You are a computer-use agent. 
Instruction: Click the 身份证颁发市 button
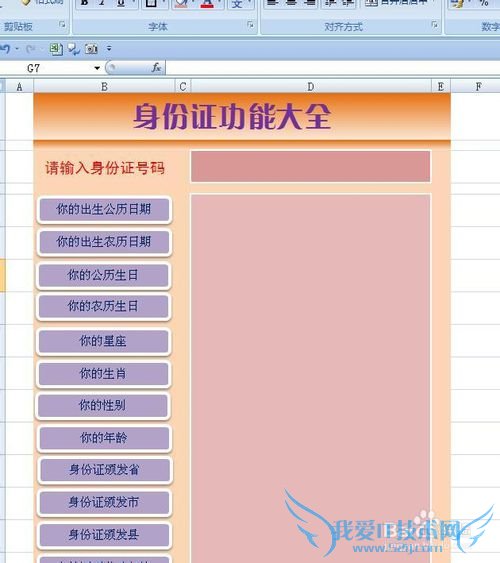point(104,502)
